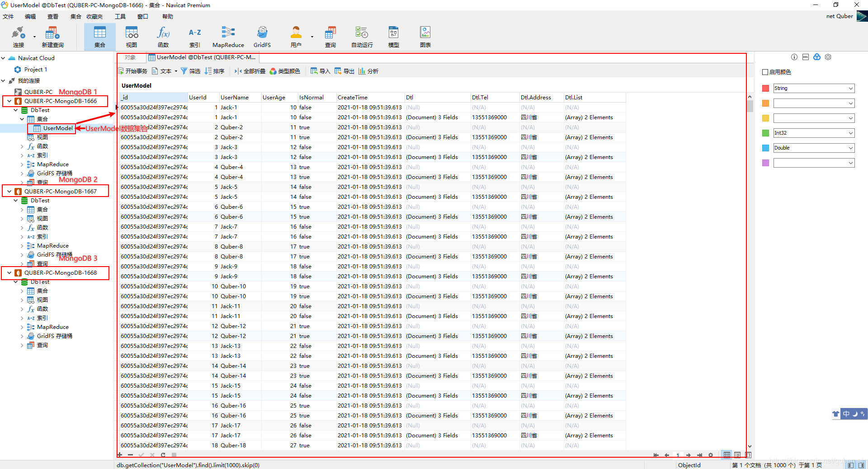Open the 查看 view menu

click(53, 17)
